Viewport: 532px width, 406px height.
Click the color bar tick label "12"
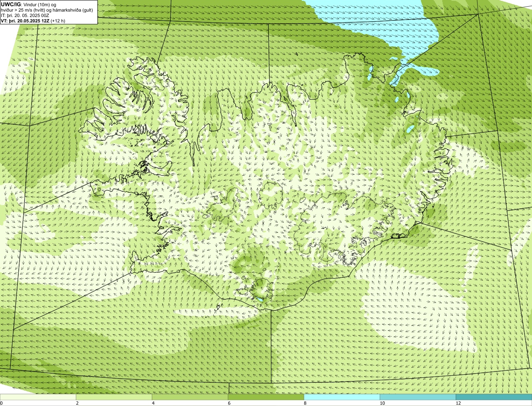[x=458, y=403]
